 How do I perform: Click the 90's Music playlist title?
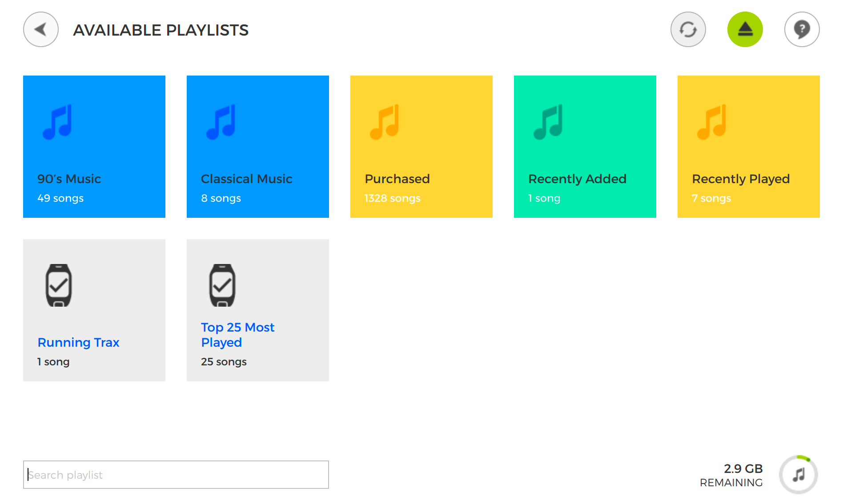click(x=69, y=179)
